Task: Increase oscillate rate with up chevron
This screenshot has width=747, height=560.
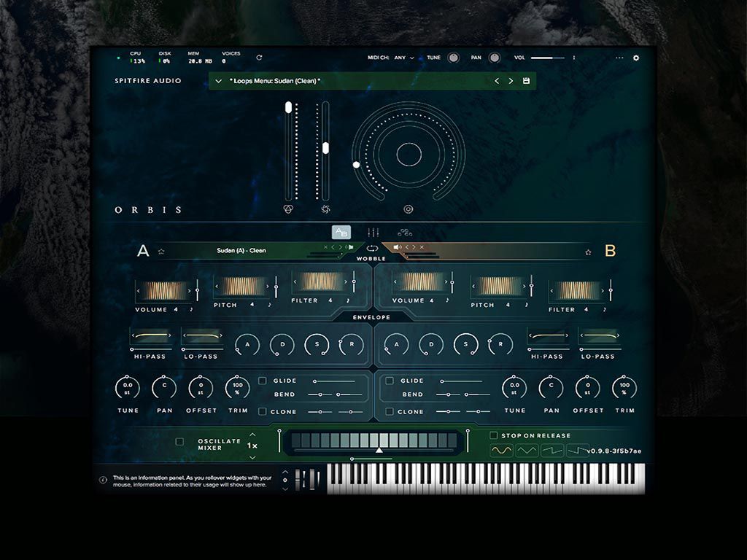Action: pyautogui.click(x=252, y=435)
